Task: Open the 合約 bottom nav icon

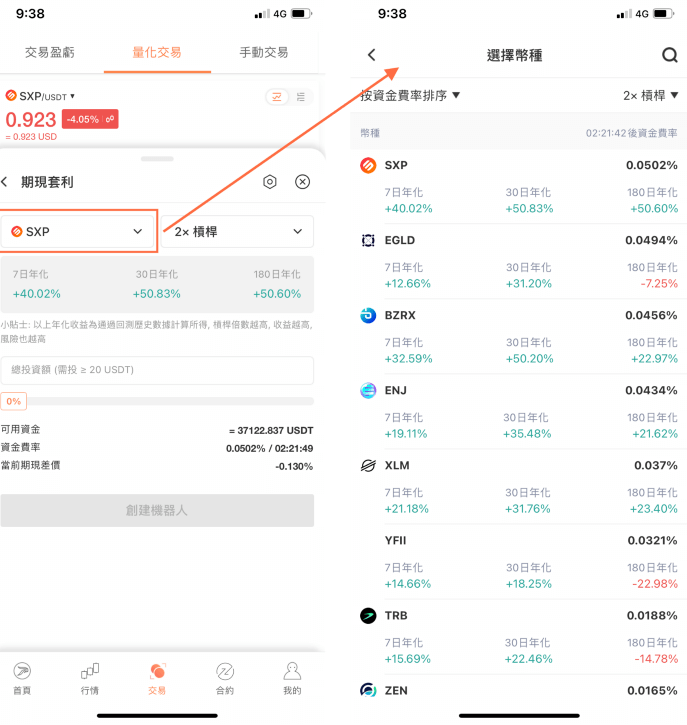Action: 225,678
